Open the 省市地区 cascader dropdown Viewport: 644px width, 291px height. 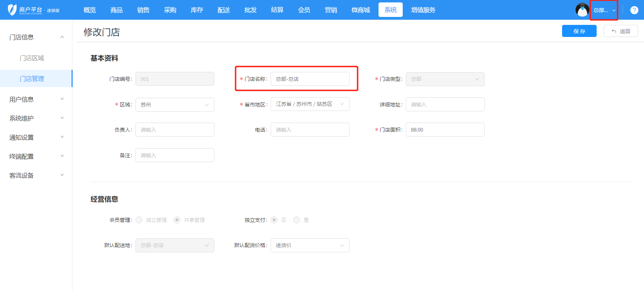click(x=310, y=104)
